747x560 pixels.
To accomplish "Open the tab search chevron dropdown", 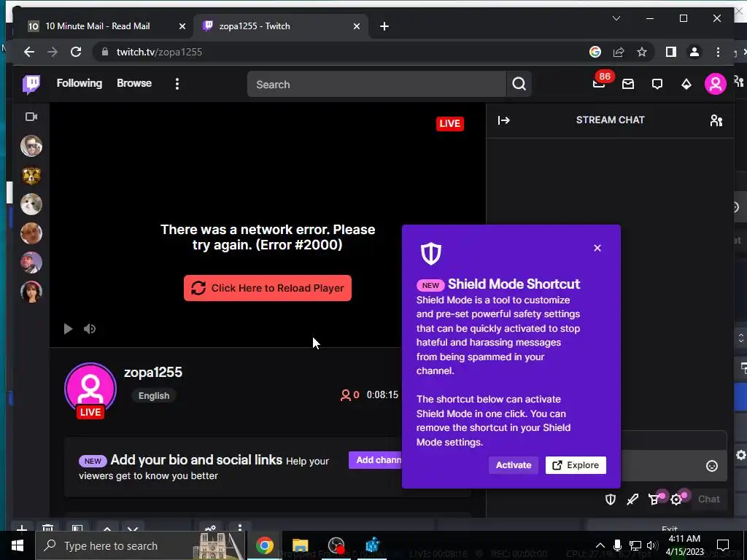I will 616,18.
